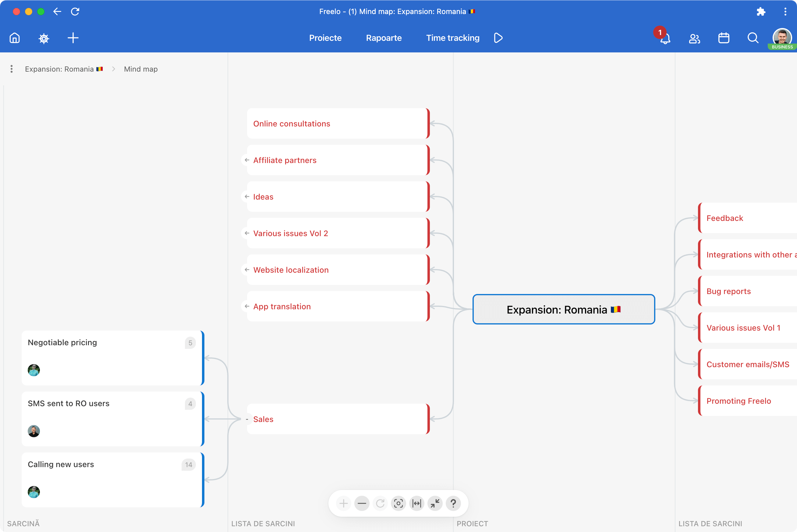Select the Customer emails/SMS node
The height and width of the screenshot is (532, 797).
(748, 364)
